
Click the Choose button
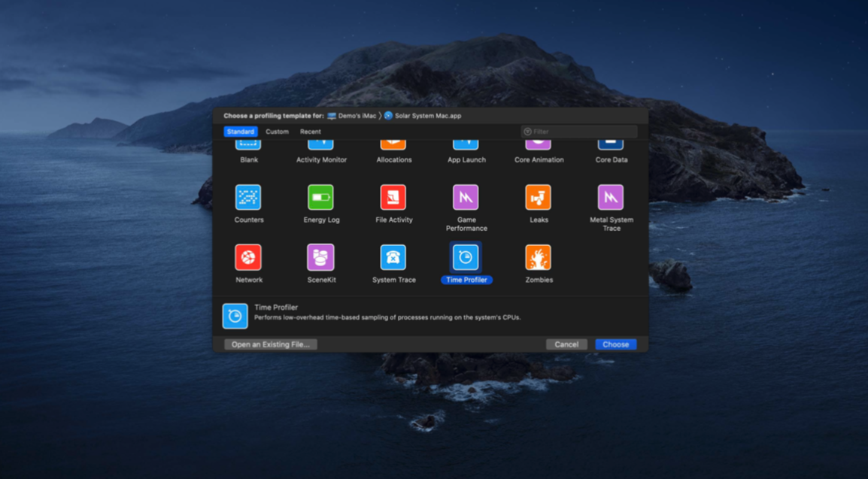tap(615, 344)
